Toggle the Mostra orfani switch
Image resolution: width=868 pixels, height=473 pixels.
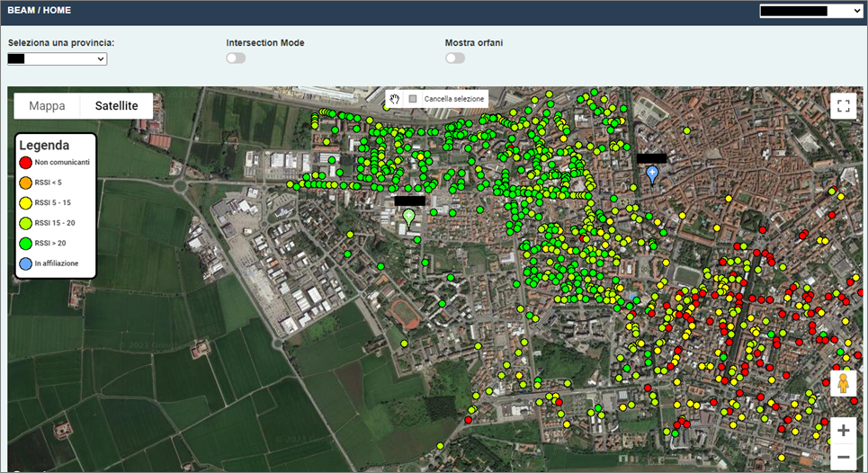pyautogui.click(x=455, y=58)
